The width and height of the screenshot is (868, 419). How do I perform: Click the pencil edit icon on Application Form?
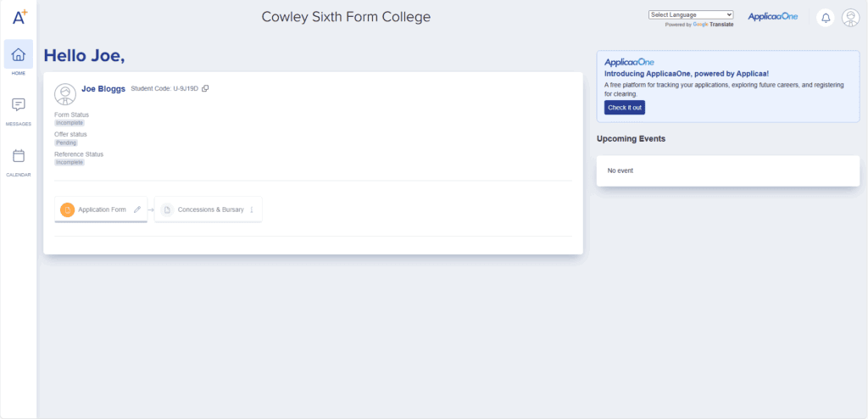click(137, 209)
